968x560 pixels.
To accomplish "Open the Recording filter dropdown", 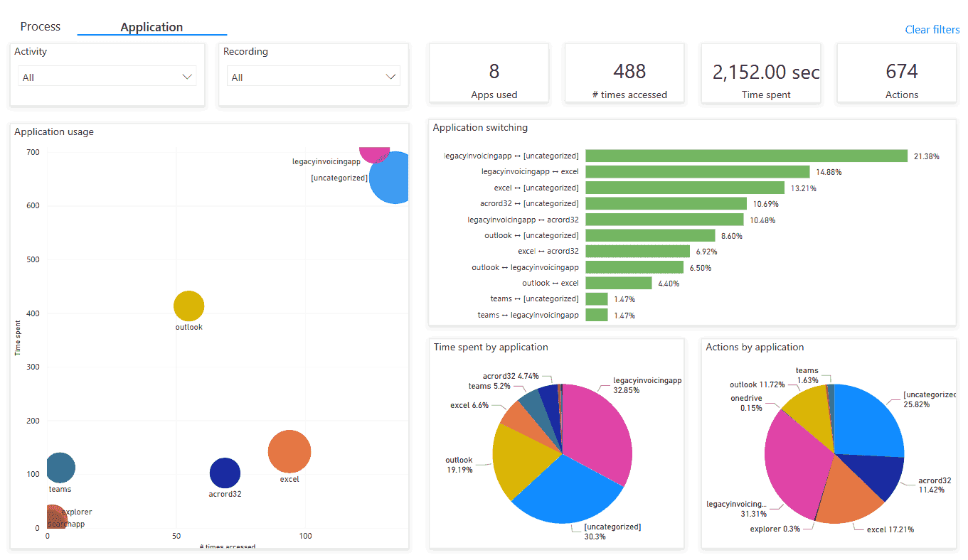I will 313,75.
